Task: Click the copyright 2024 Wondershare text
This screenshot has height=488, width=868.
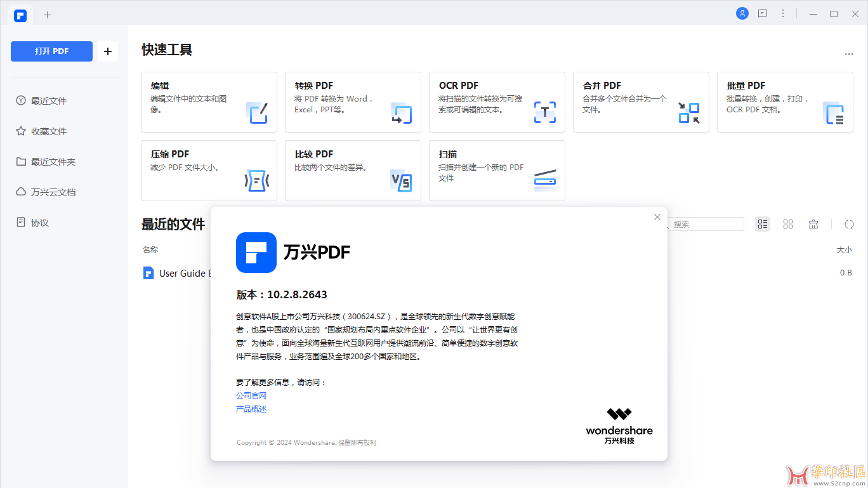Action: tap(306, 442)
